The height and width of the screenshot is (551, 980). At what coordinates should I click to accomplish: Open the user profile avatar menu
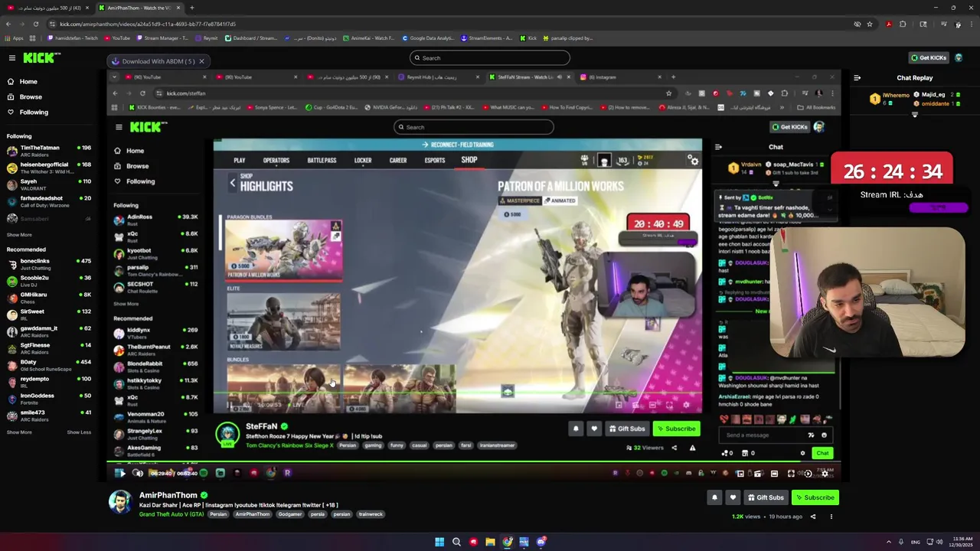959,58
